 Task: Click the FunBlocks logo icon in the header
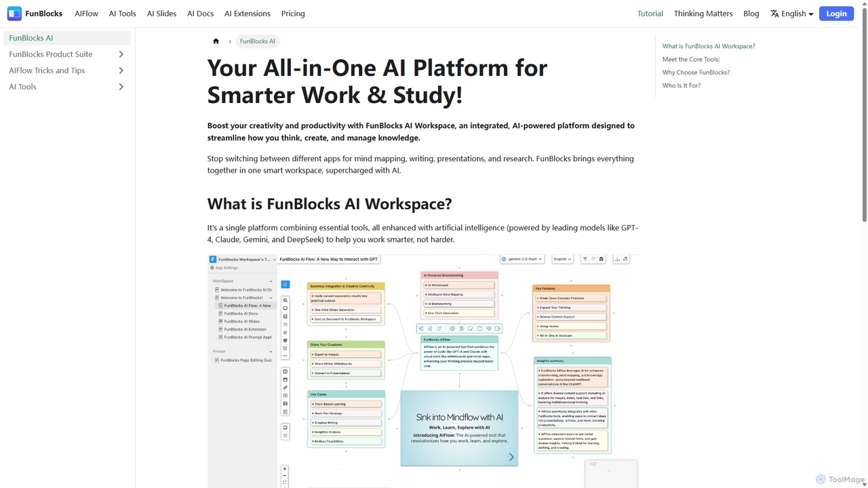(x=14, y=14)
